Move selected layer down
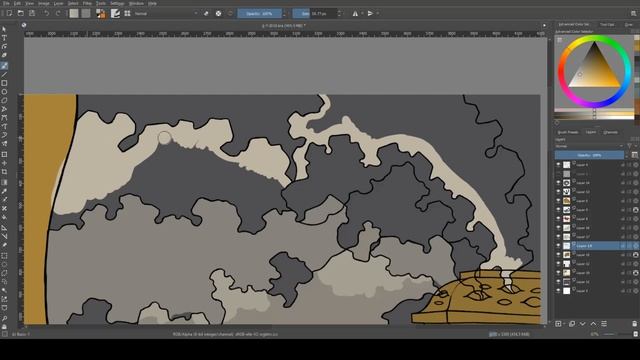Viewport: 640px width, 360px height. tap(582, 324)
